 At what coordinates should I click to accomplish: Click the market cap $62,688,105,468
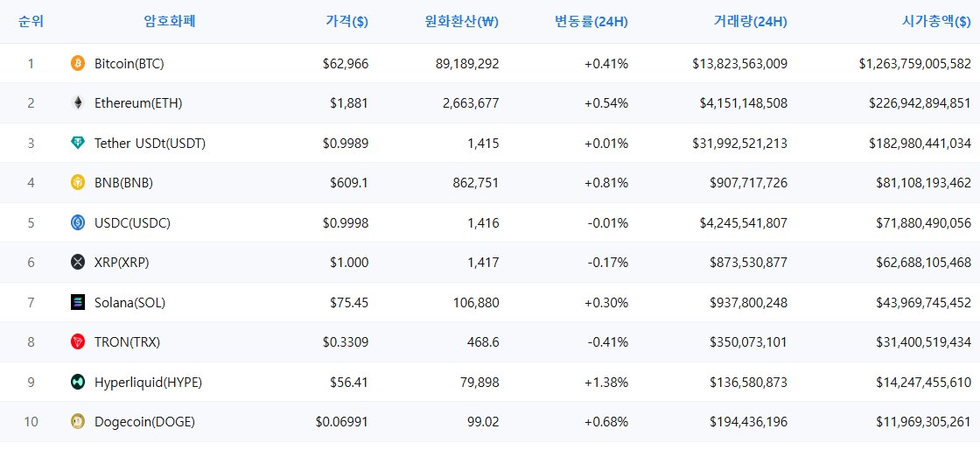tap(924, 263)
